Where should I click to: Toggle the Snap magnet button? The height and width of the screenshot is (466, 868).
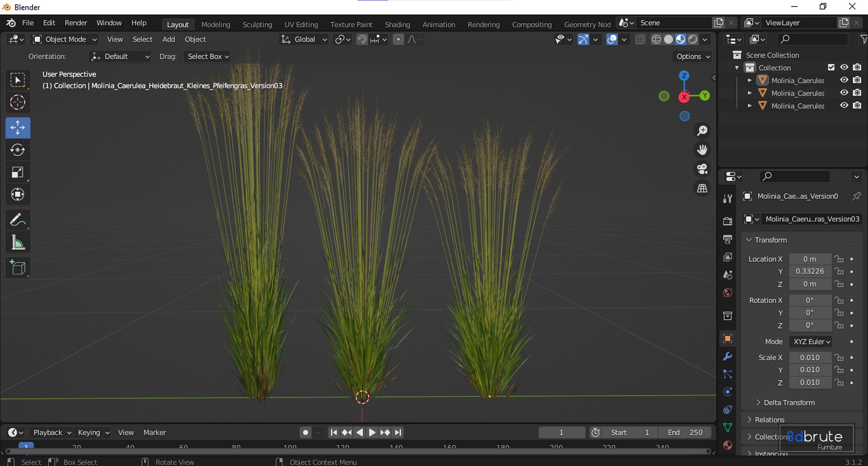[x=362, y=39]
